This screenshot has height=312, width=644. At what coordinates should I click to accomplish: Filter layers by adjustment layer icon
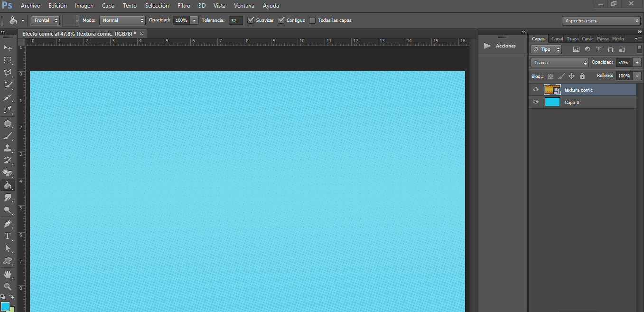(x=588, y=49)
